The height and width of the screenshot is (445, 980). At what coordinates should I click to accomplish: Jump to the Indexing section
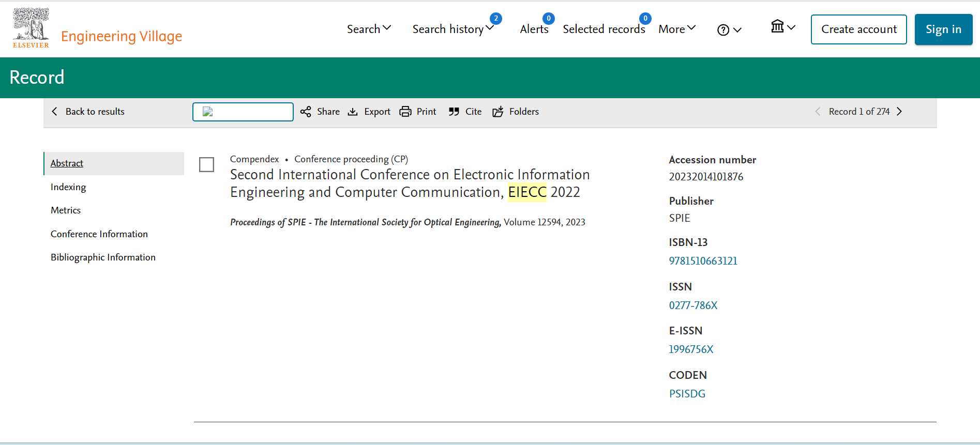[68, 187]
